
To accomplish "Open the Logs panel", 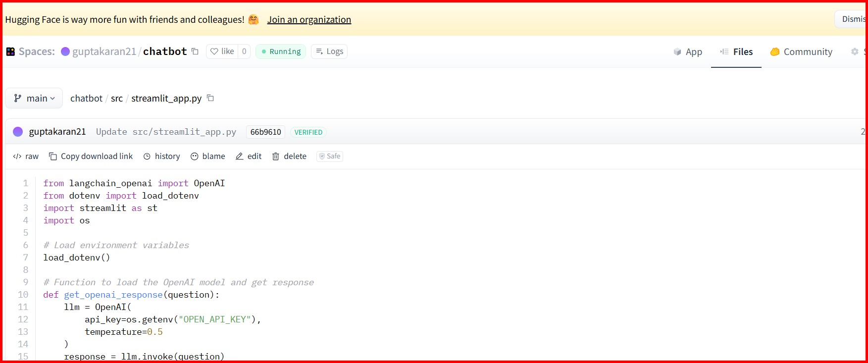I will (x=329, y=52).
